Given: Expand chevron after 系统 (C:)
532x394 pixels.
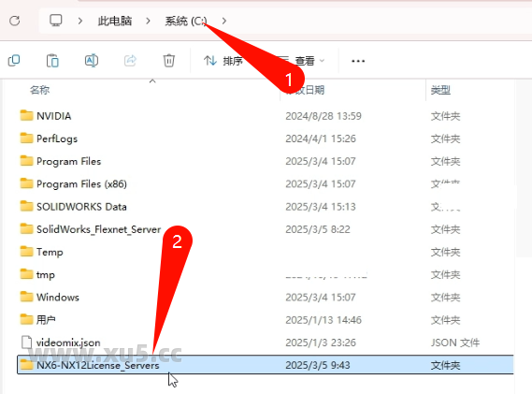Looking at the screenshot, I should pos(224,21).
